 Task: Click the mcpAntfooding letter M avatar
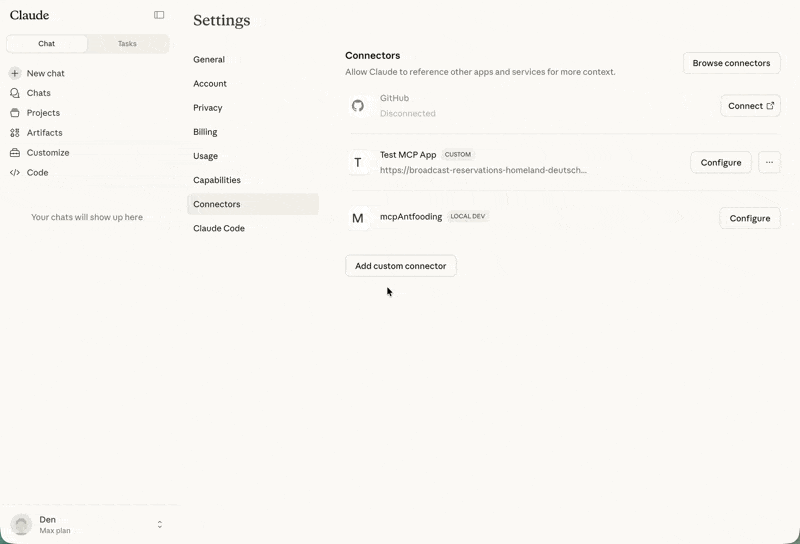click(358, 218)
